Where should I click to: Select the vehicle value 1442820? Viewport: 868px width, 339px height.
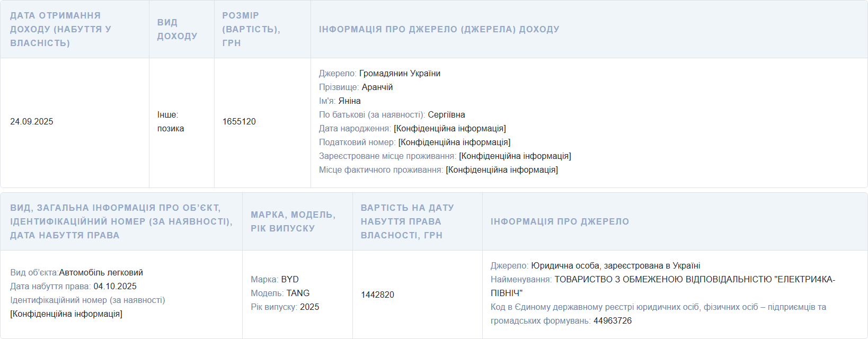pyautogui.click(x=377, y=295)
